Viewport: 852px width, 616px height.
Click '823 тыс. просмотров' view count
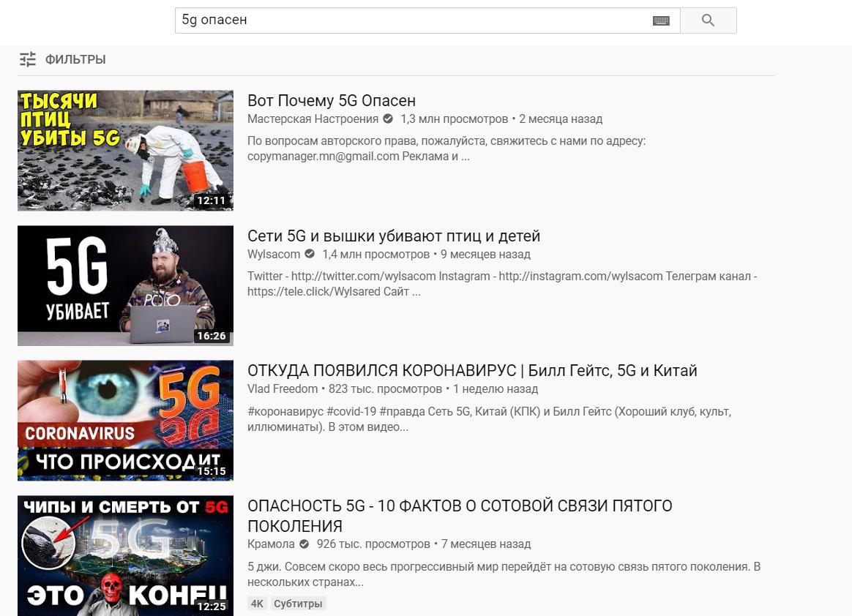coord(385,389)
